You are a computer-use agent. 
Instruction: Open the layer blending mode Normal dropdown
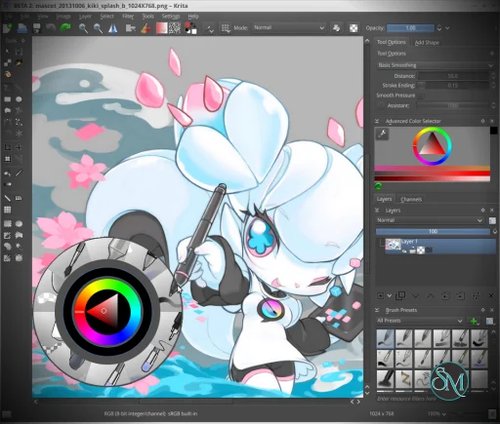430,220
